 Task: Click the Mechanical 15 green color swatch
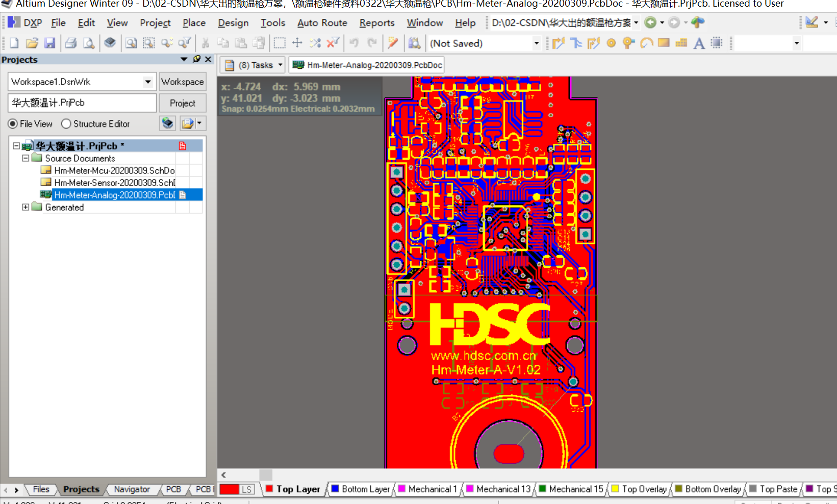(543, 489)
